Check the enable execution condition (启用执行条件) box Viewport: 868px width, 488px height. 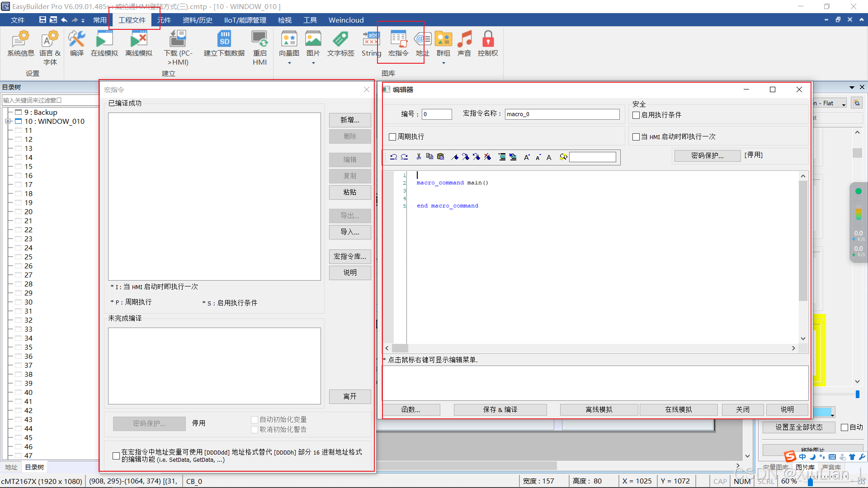(636, 115)
